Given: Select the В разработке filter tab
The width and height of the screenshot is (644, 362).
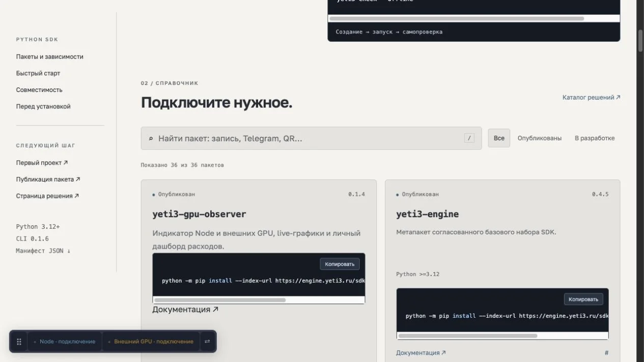Looking at the screenshot, I should tap(595, 138).
